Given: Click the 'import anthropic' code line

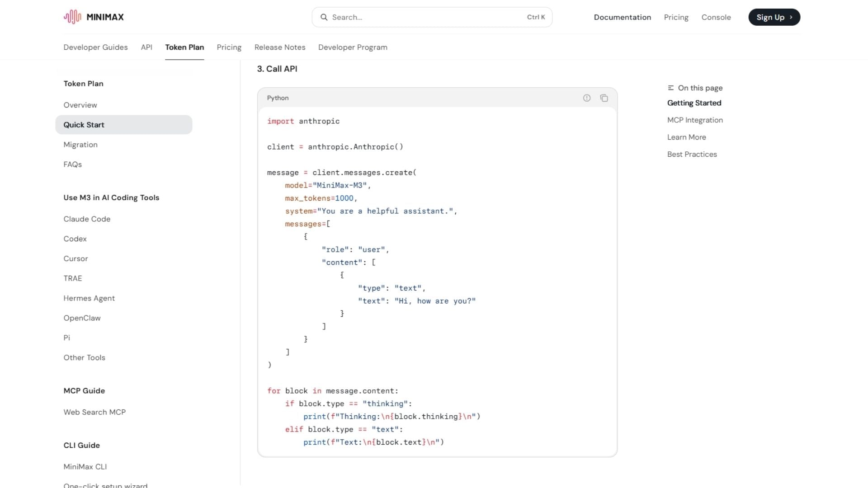Looking at the screenshot, I should click(x=303, y=121).
